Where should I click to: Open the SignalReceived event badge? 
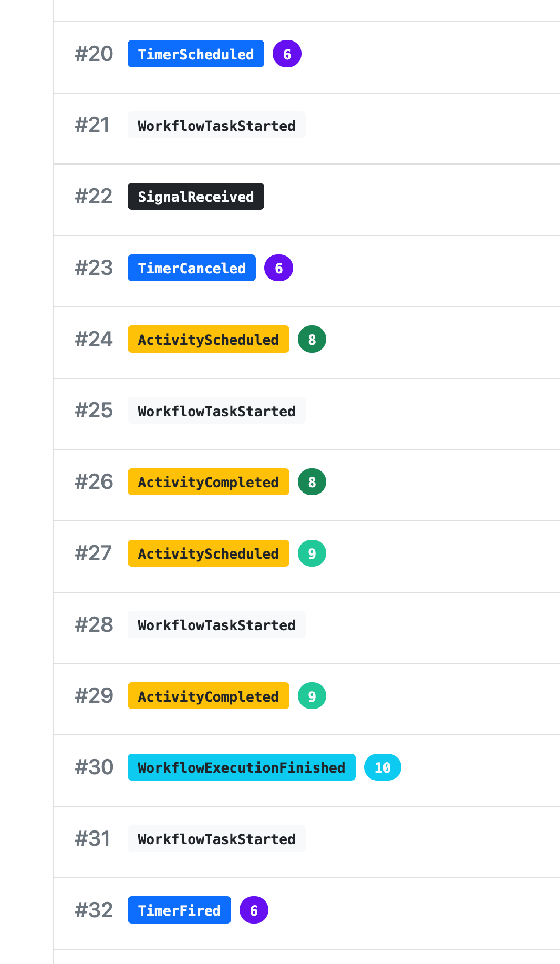tap(196, 196)
